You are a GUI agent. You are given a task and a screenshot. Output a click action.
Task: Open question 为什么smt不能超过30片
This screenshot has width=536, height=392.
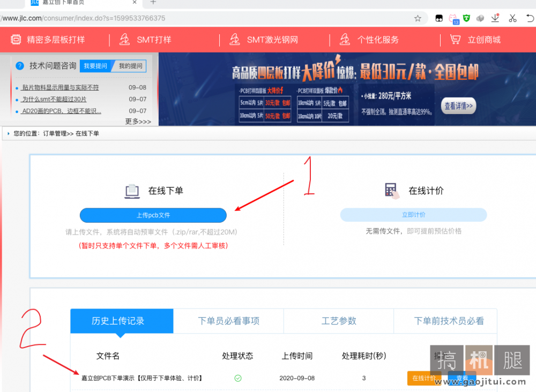[x=54, y=99]
